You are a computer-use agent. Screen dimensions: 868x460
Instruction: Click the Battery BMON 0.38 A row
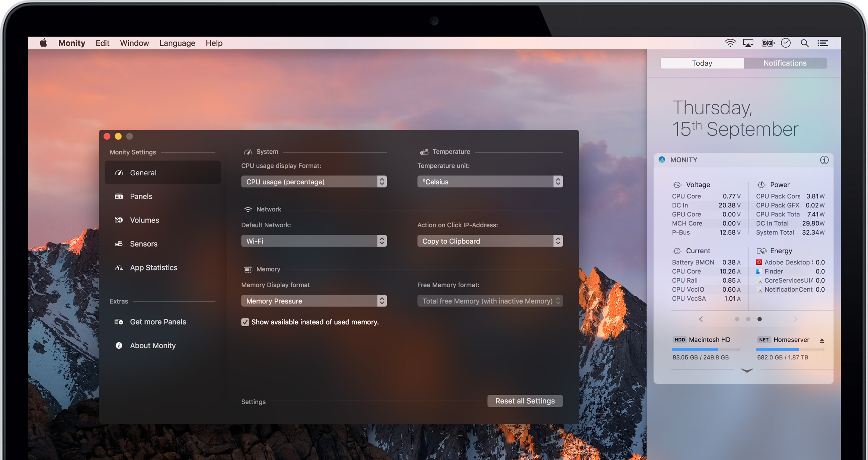[x=706, y=262]
